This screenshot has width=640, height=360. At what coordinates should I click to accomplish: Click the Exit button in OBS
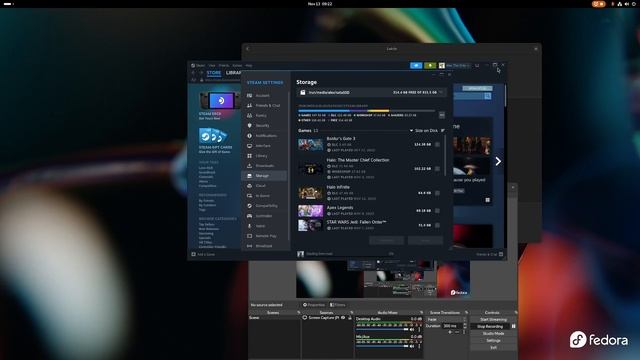tap(493, 347)
